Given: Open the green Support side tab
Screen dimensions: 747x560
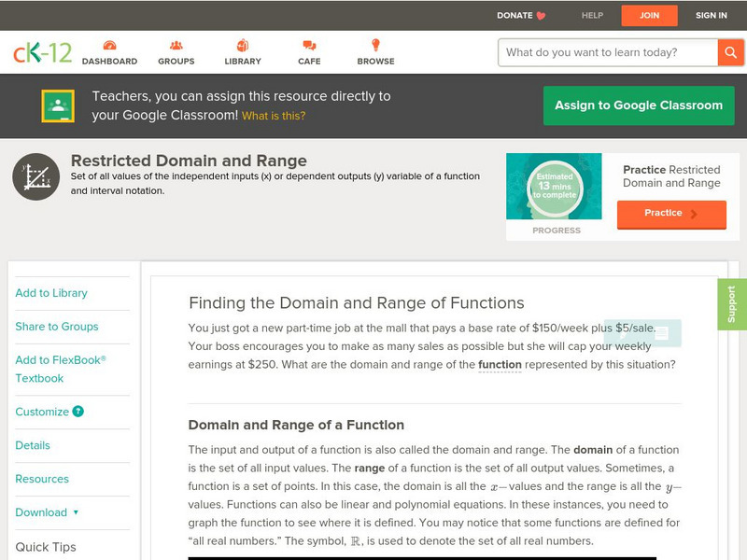Looking at the screenshot, I should click(731, 304).
